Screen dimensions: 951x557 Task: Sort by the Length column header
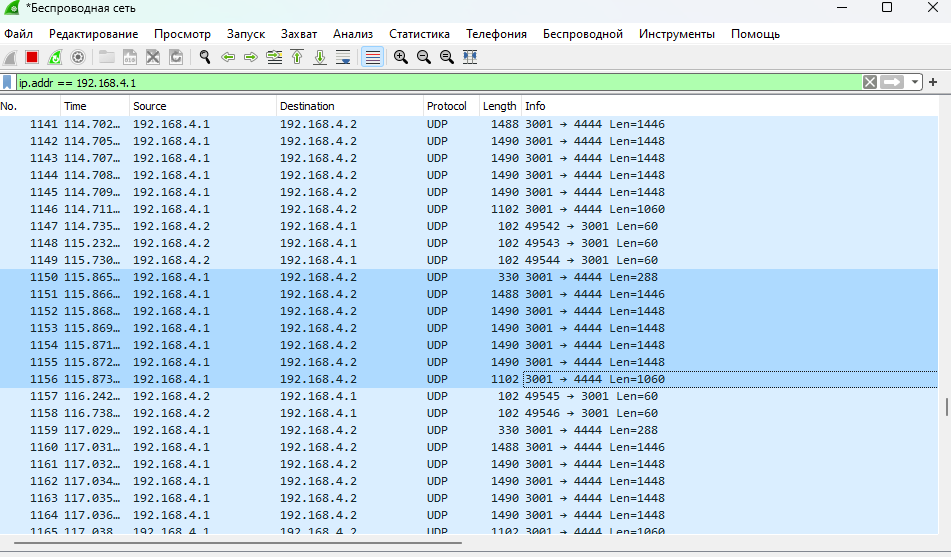(x=500, y=106)
